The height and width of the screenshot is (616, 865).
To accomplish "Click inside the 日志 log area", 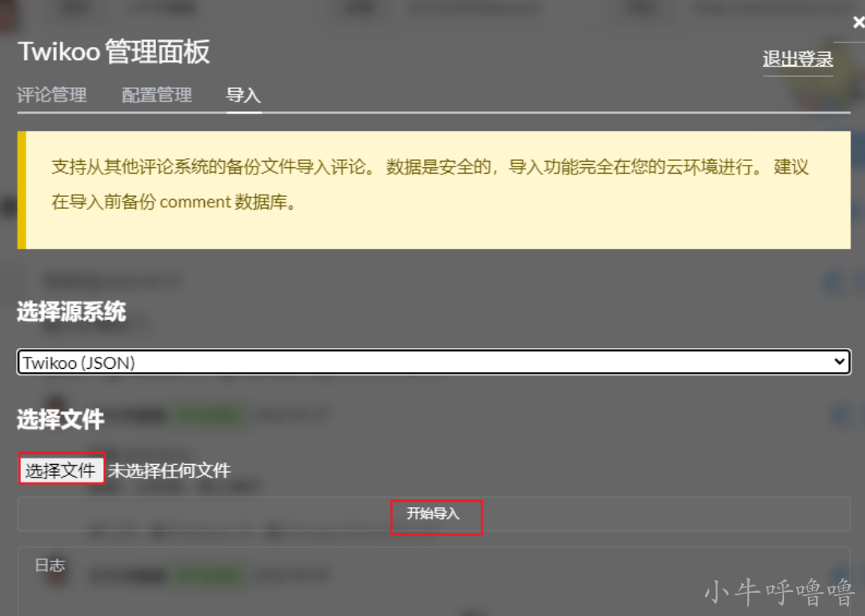I will click(x=434, y=582).
